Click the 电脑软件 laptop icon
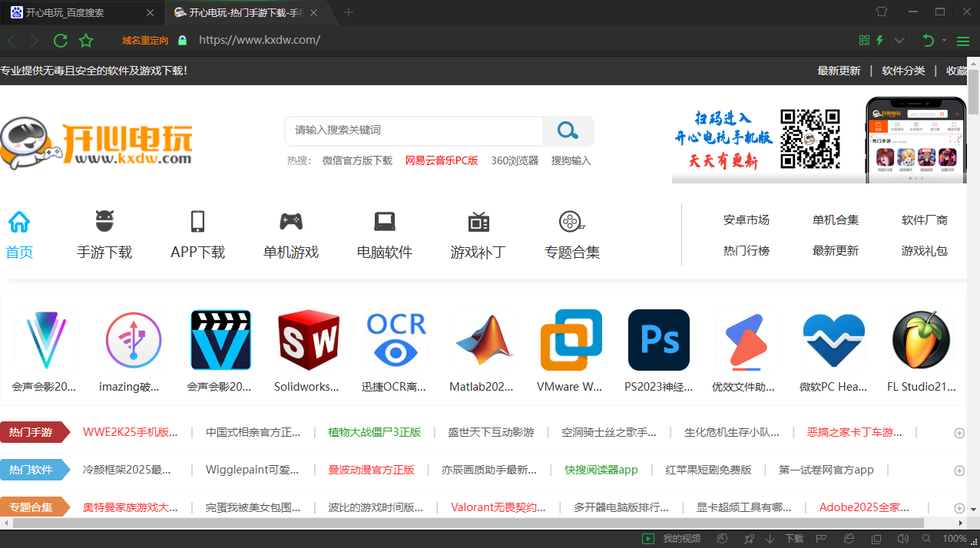 click(x=384, y=222)
